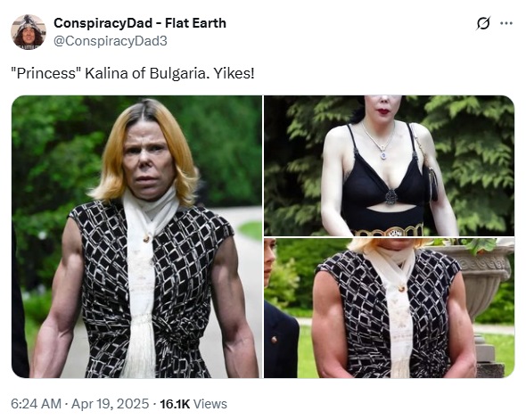
Task: Click the white scarf in the left photo
Action: pos(144,278)
